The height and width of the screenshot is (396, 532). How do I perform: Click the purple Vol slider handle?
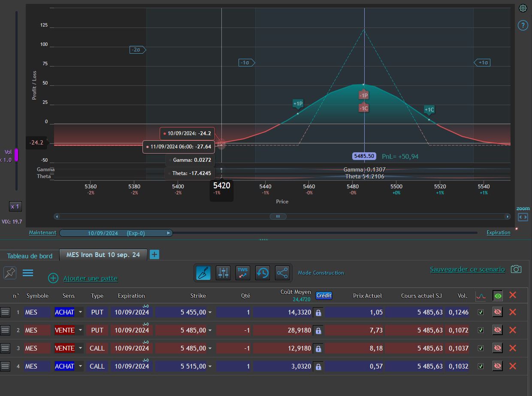pyautogui.click(x=17, y=155)
